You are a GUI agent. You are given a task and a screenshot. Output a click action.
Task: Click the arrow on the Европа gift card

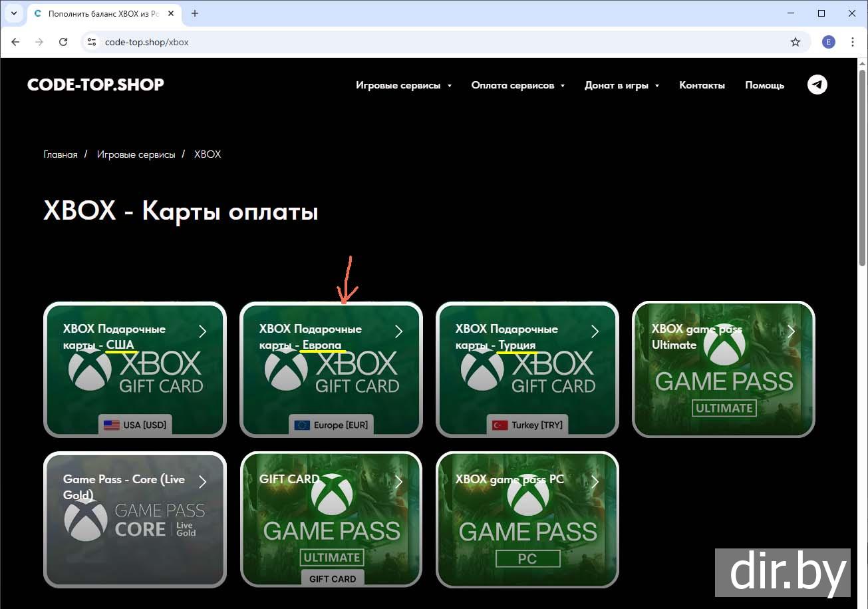pos(399,331)
